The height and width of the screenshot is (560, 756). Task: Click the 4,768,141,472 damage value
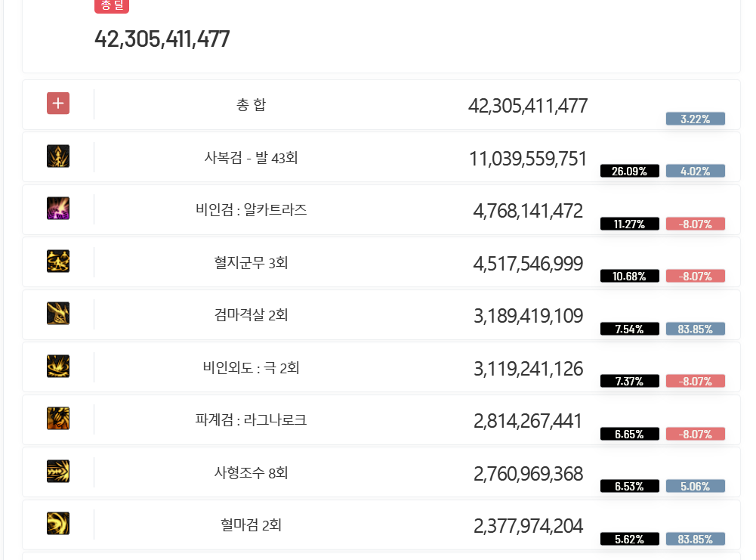click(528, 211)
